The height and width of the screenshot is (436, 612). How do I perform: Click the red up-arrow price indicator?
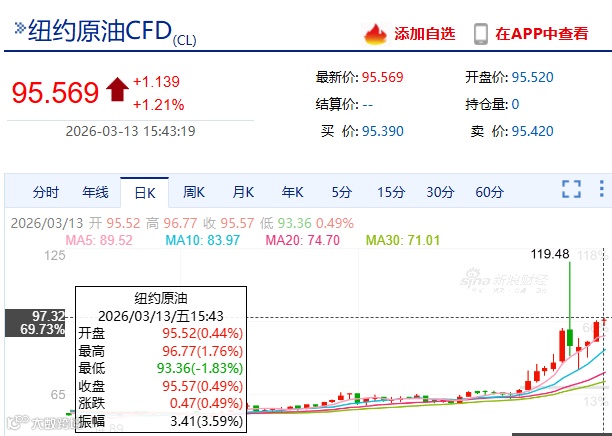pyautogui.click(x=117, y=89)
